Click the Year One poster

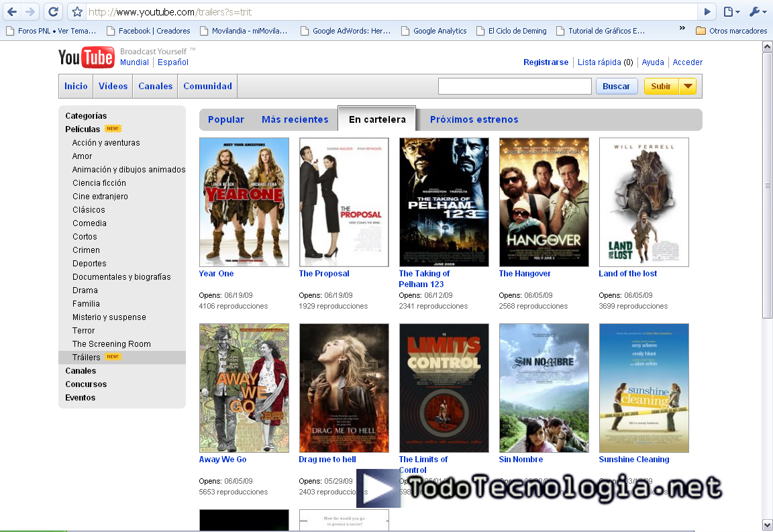click(244, 202)
